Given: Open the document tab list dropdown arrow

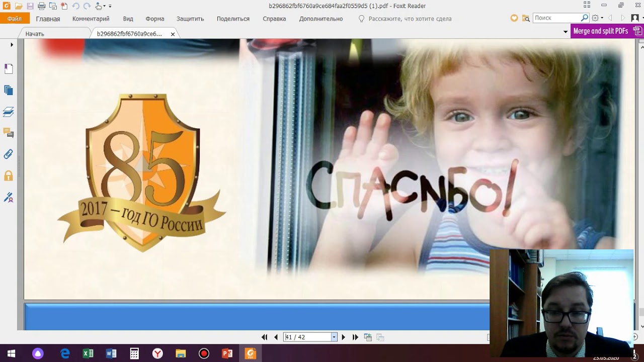Looking at the screenshot, I should [x=566, y=32].
